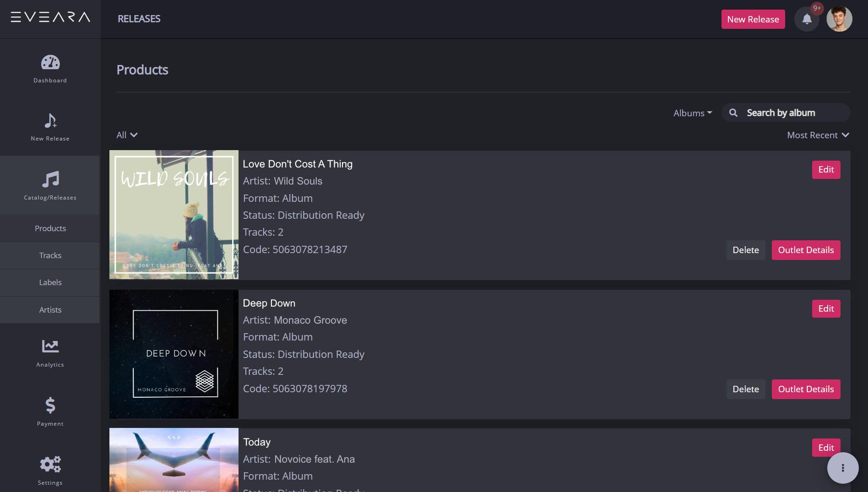Open Catalog/Releases music icon

(x=50, y=179)
